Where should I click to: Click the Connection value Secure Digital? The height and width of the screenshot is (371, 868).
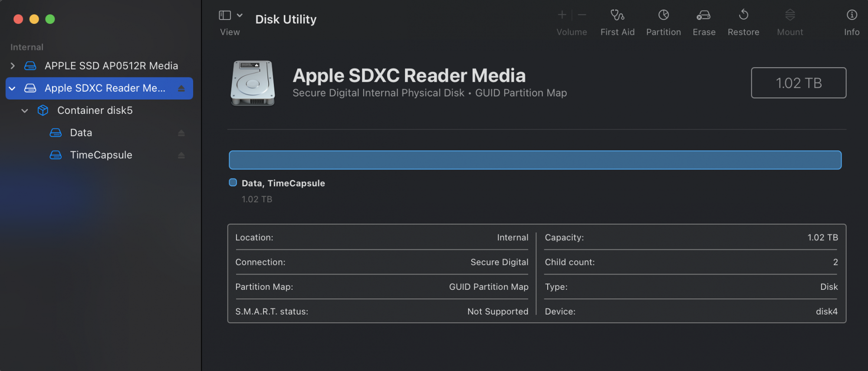[500, 262]
